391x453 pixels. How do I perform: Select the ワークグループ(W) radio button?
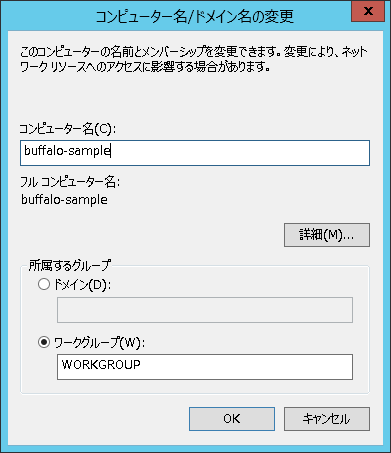(44, 342)
